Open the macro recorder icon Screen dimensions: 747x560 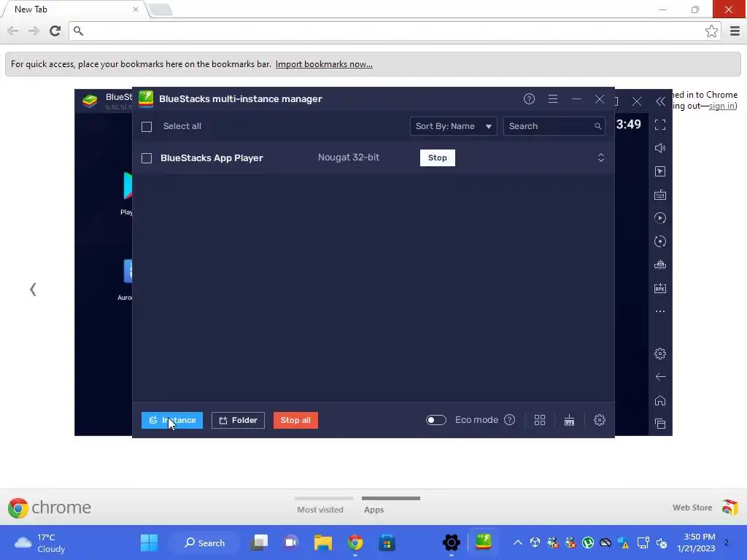[x=660, y=218]
